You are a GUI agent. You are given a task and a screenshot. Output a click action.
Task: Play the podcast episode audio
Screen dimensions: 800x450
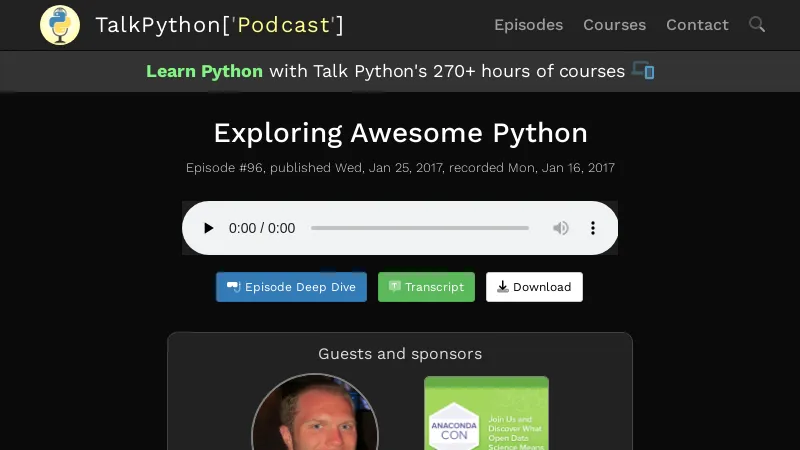209,228
